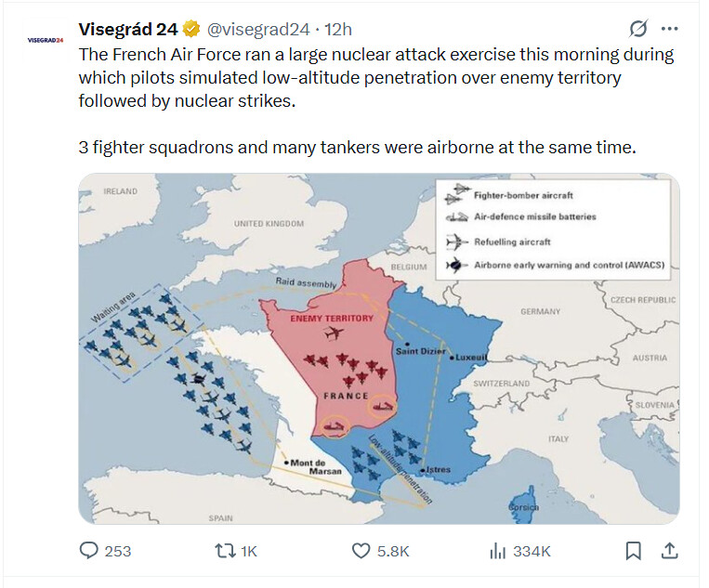Click the 334K views count

pyautogui.click(x=532, y=552)
